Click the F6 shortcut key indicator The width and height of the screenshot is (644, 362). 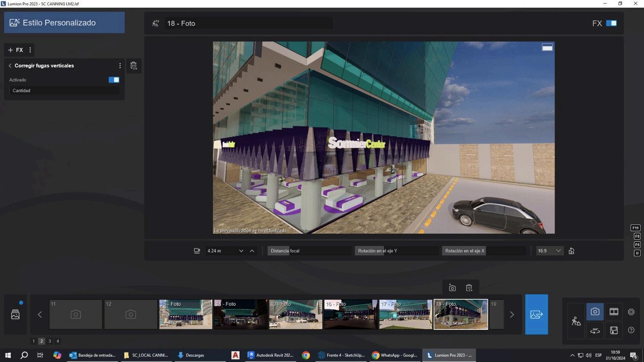637,244
